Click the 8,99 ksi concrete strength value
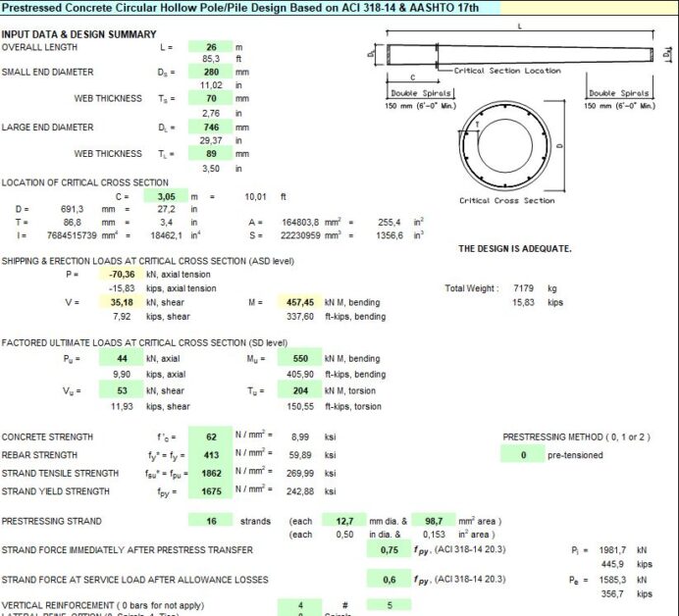This screenshot has width=679, height=616. point(300,436)
